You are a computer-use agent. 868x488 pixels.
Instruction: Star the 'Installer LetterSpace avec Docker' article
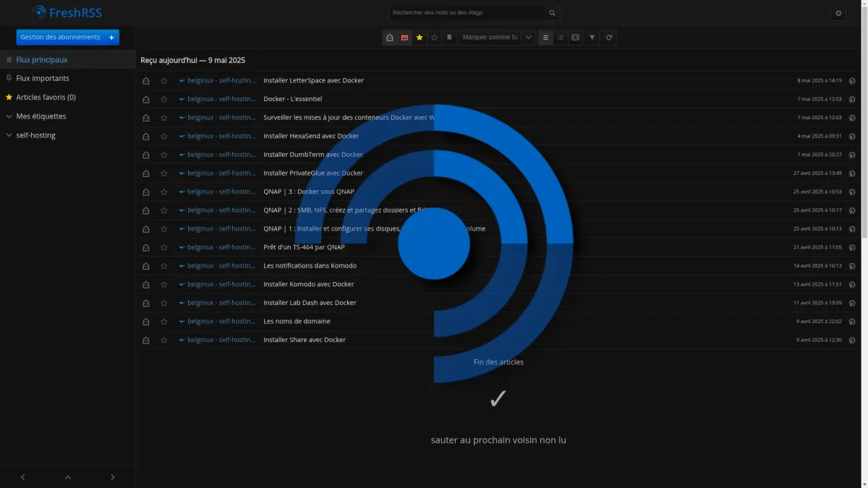[x=164, y=81]
